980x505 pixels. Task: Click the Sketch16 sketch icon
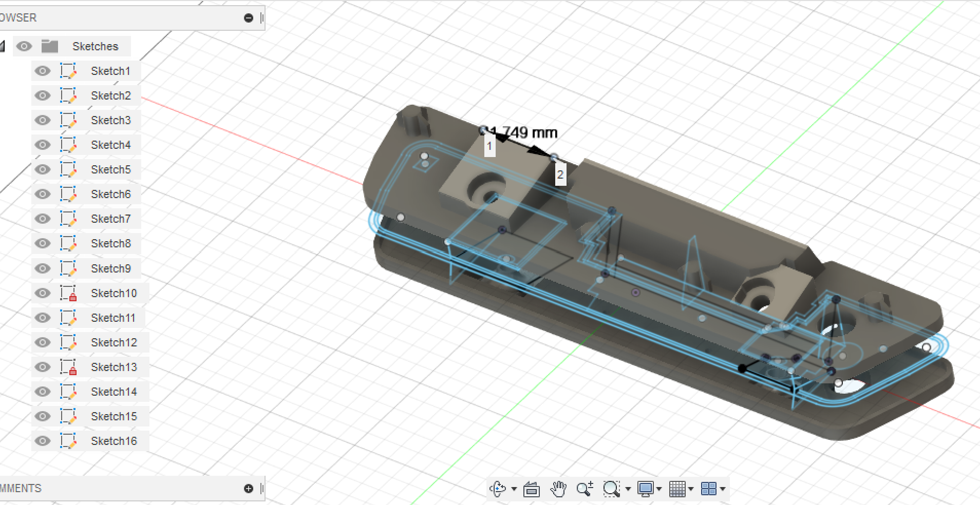pyautogui.click(x=68, y=441)
